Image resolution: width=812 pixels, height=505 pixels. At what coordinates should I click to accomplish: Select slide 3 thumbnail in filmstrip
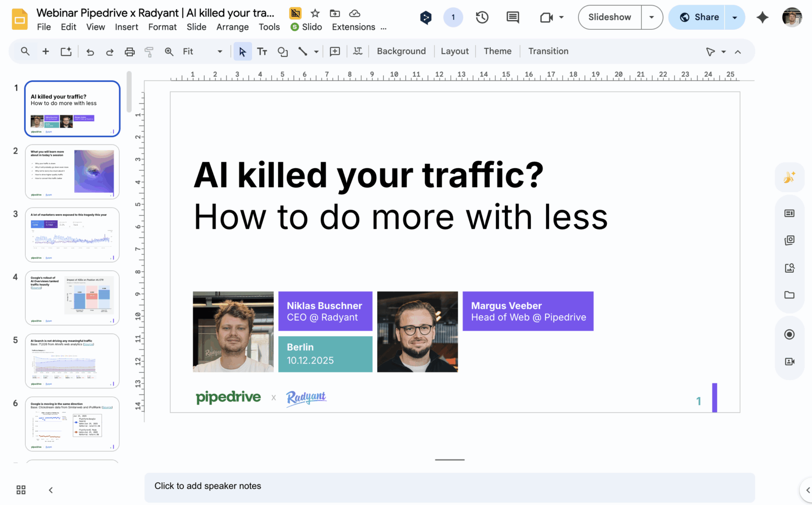click(72, 235)
